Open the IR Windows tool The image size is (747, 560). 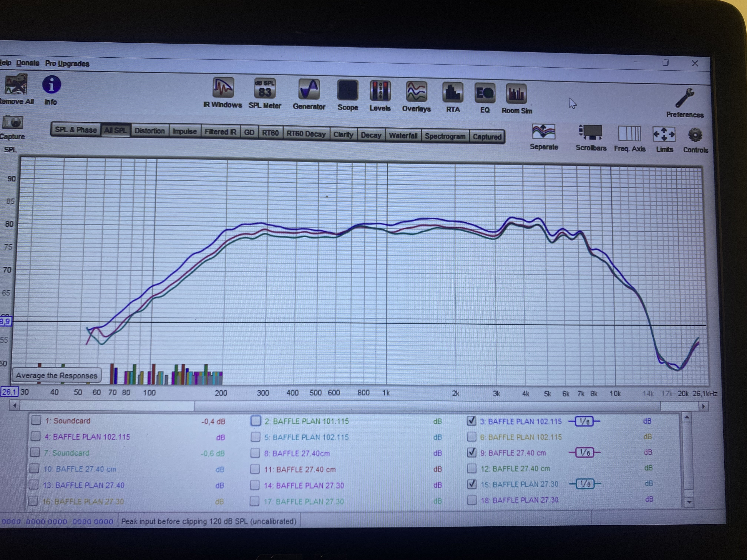click(x=223, y=92)
